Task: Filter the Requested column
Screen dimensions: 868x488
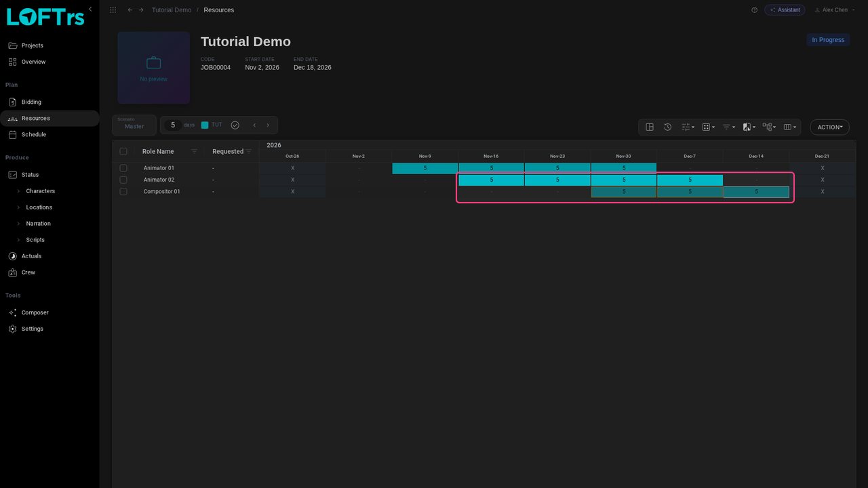Action: point(249,151)
